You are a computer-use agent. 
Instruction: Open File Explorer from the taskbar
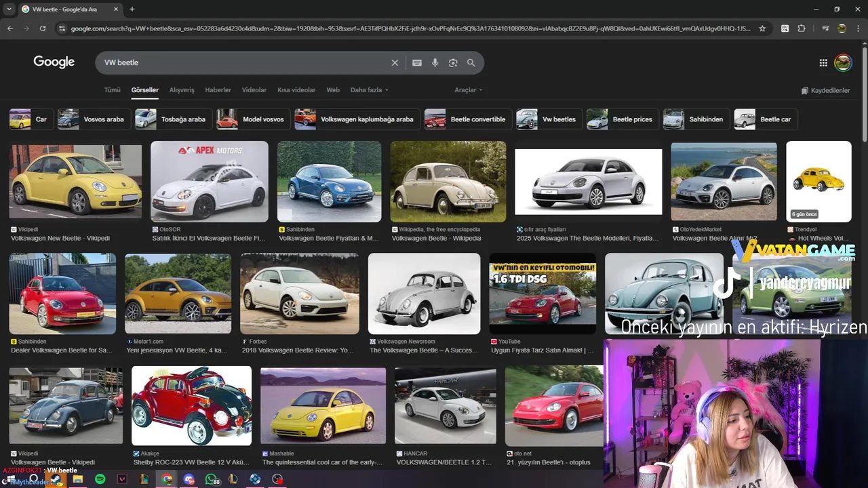78,479
